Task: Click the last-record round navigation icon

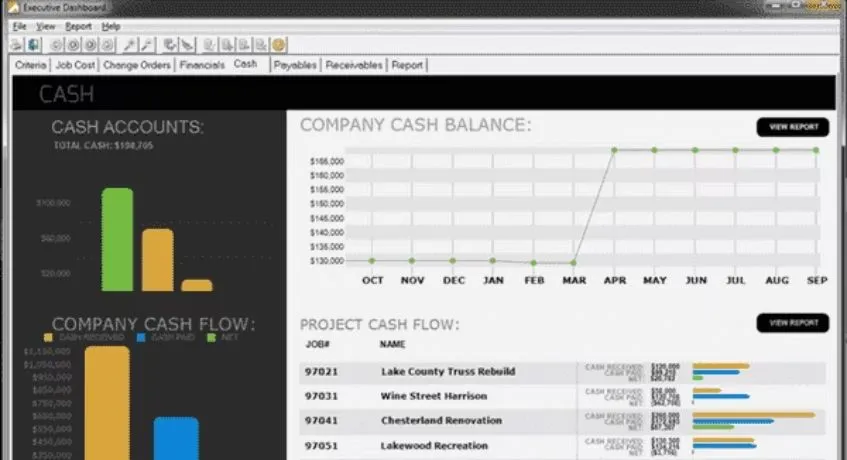Action: click(108, 45)
